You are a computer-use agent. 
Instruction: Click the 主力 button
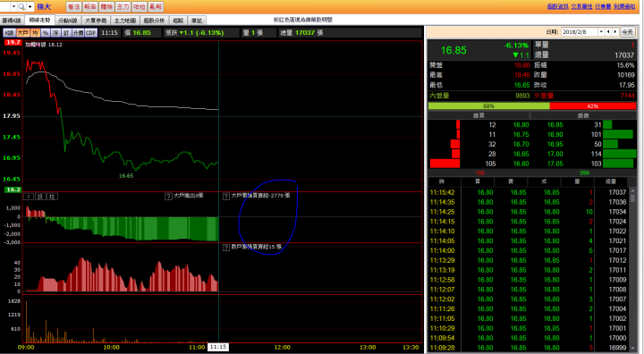(123, 6)
